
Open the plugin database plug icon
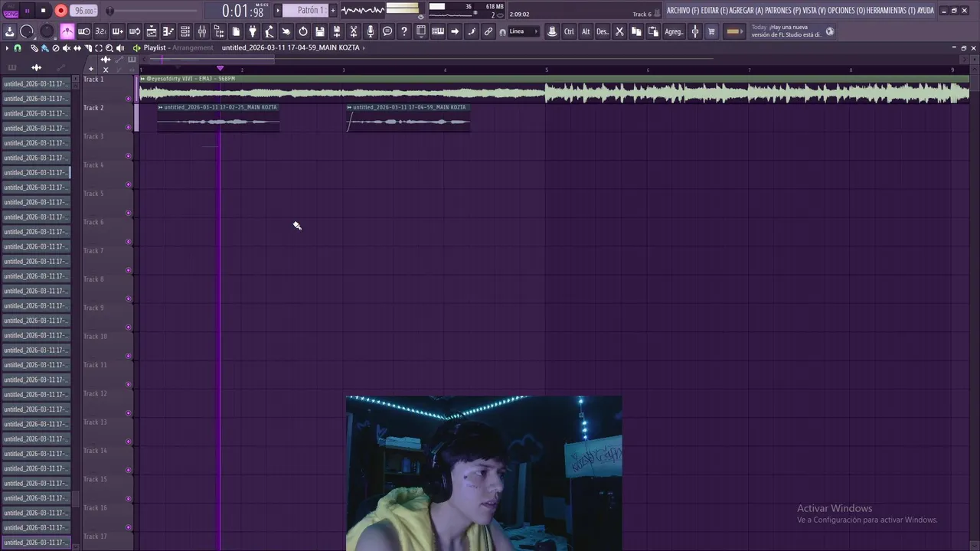[x=253, y=31]
